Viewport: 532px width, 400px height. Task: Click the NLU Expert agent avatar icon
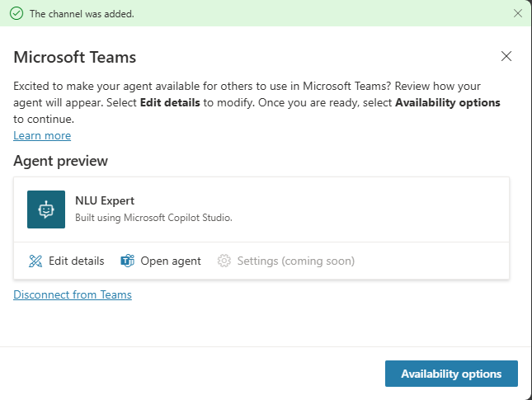pos(46,209)
